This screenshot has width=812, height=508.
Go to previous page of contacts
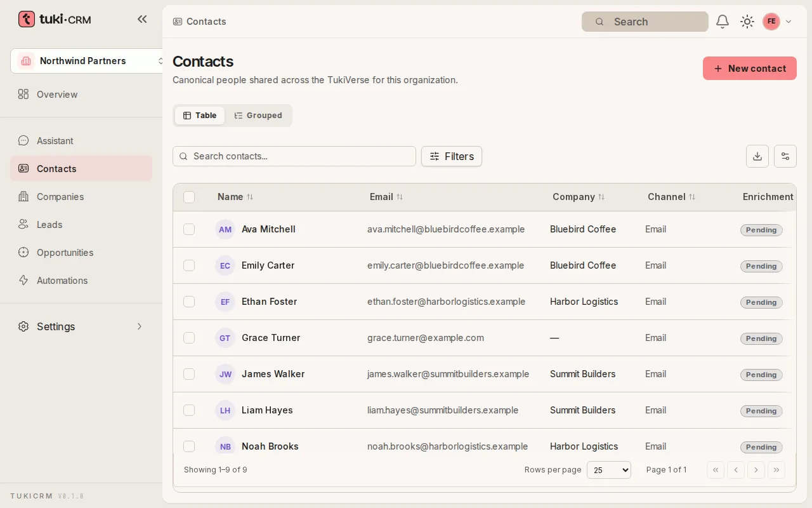tap(736, 470)
